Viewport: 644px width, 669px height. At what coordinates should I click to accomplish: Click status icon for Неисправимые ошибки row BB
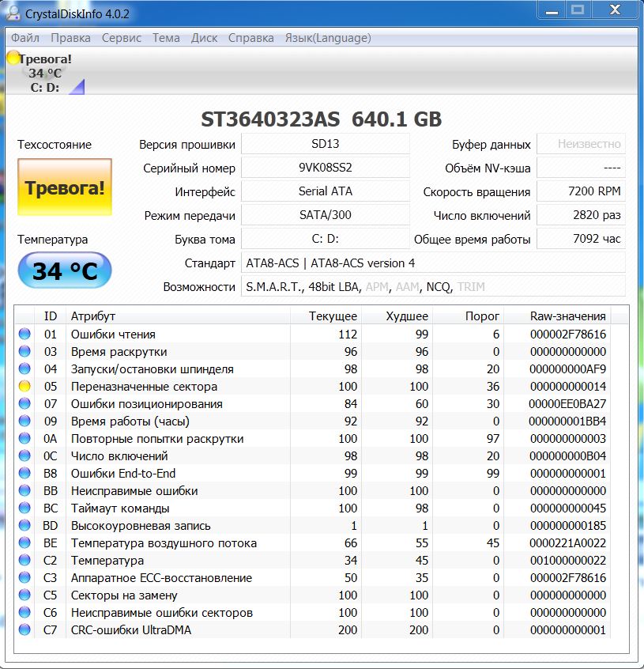point(24,490)
